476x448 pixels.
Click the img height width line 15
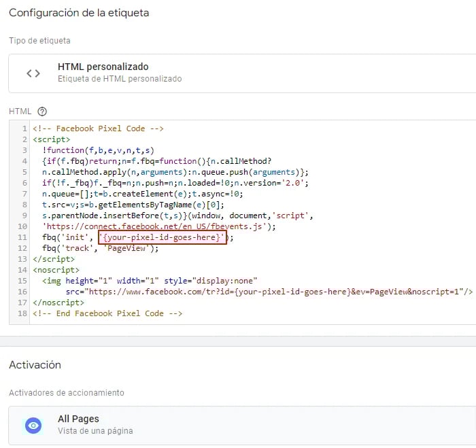[x=150, y=281]
